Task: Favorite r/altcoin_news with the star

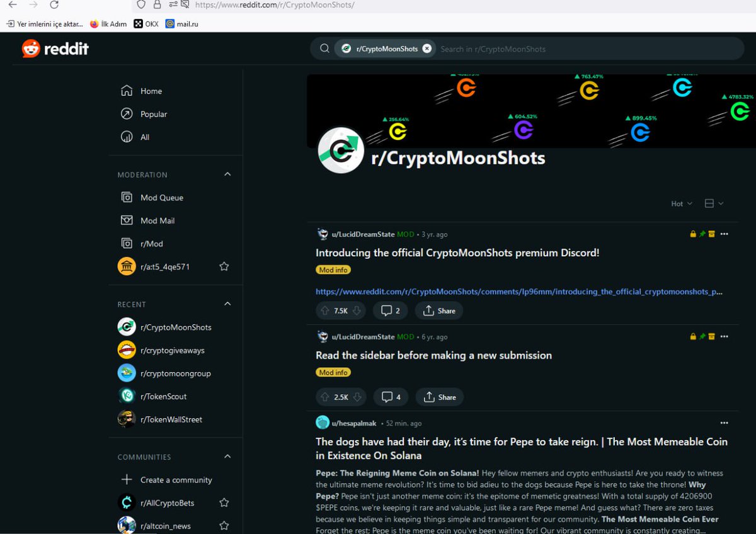Action: (224, 526)
